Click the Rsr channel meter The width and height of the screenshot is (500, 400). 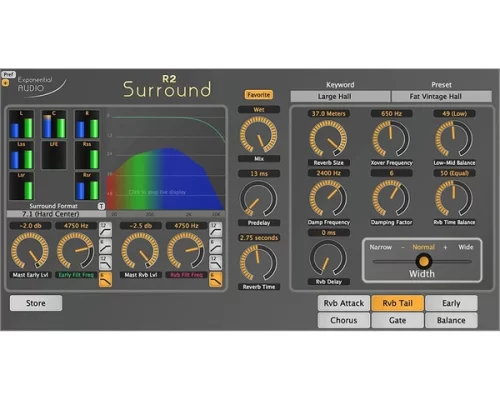coord(87,186)
